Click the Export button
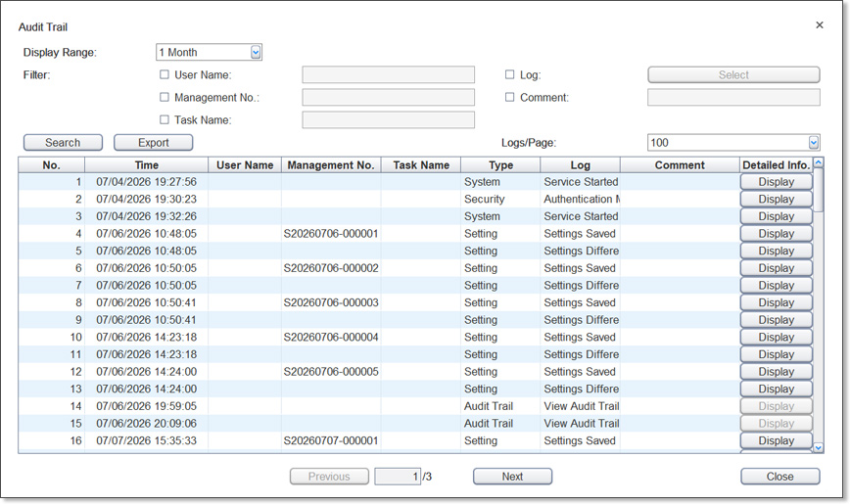The image size is (850, 504). point(154,143)
